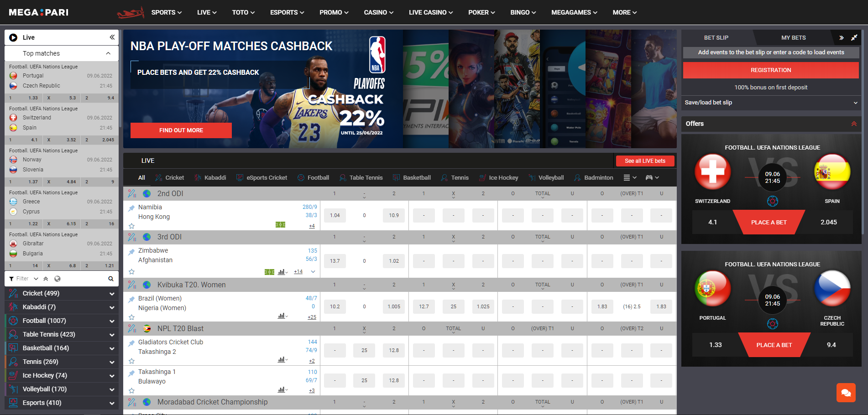This screenshot has width=868, height=415.
Task: Click the gamepad icon in the sports tabs
Action: click(x=649, y=177)
